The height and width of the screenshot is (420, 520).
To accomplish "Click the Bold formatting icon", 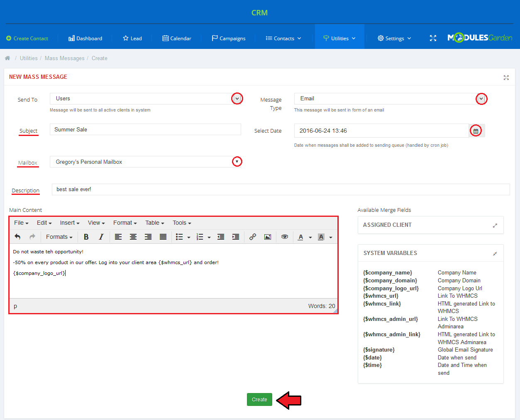I will (86, 237).
